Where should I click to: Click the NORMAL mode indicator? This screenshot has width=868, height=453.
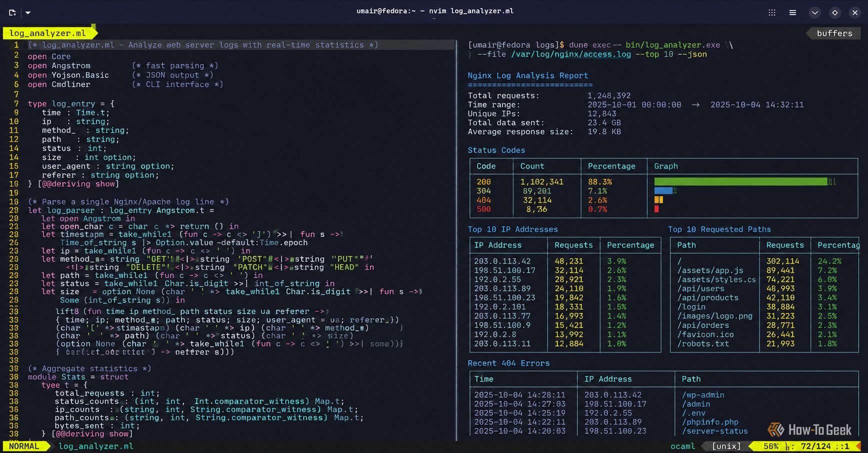[24, 446]
